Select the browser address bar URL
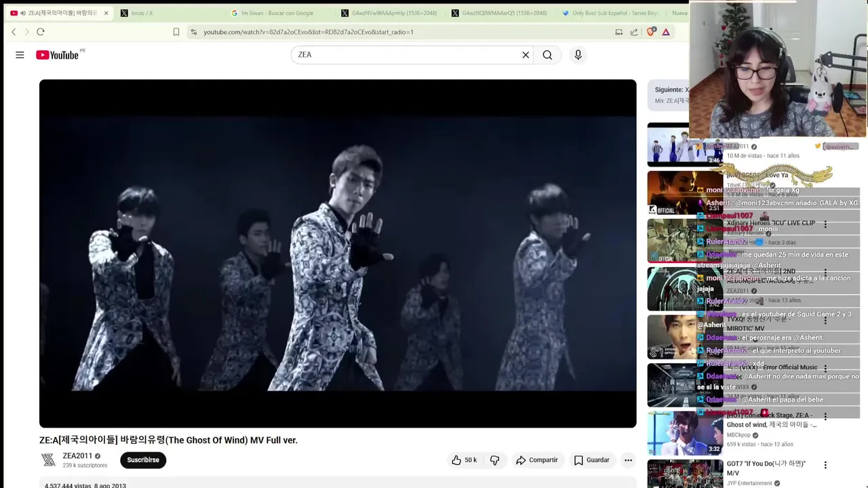This screenshot has height=488, width=868. [309, 32]
